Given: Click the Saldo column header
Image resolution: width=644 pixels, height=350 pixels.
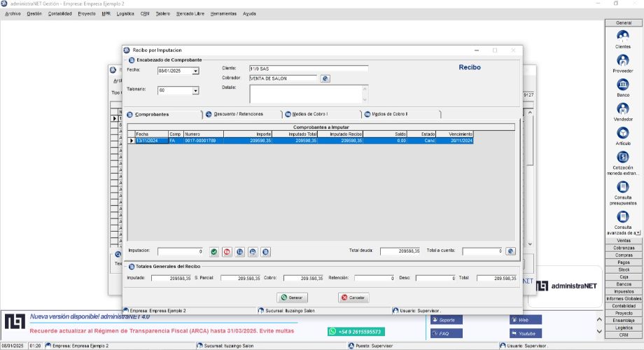Looking at the screenshot, I should coord(385,134).
